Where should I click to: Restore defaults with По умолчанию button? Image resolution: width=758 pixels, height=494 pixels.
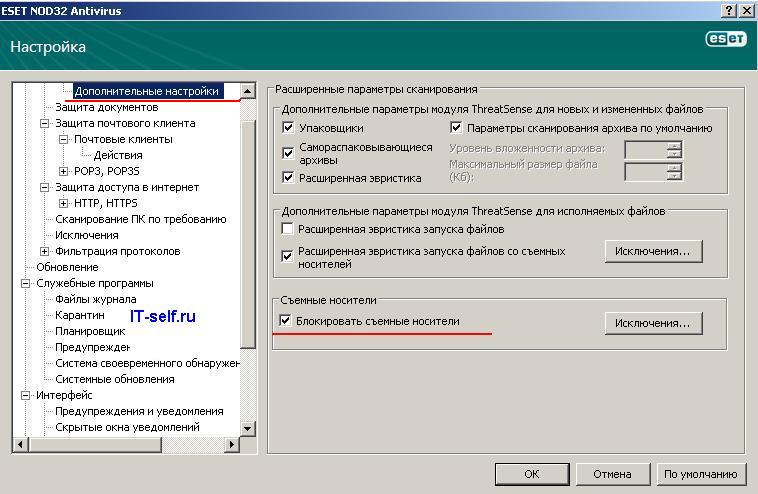(701, 474)
